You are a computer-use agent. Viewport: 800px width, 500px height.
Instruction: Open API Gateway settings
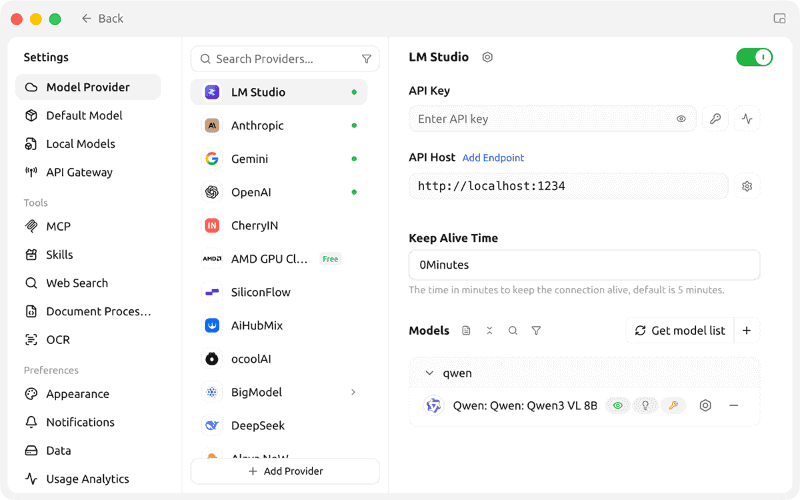[x=88, y=172]
